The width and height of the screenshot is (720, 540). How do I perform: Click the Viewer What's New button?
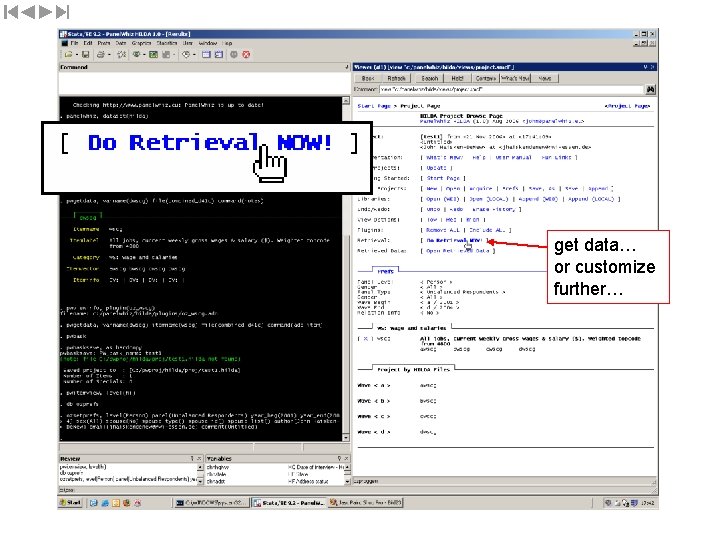pos(515,79)
